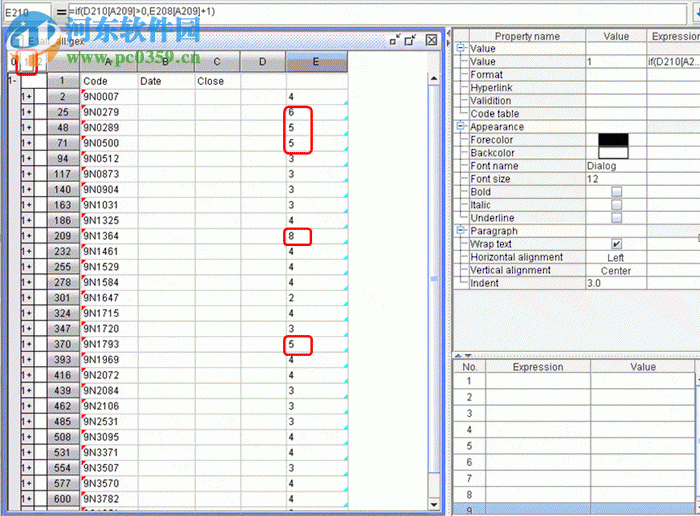
Task: Click outline level 0 button
Action: tap(13, 62)
